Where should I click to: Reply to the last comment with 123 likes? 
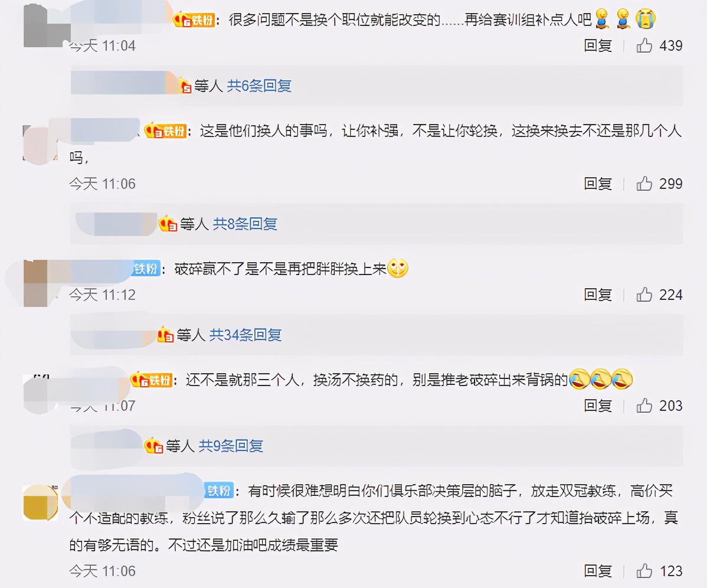click(x=598, y=570)
